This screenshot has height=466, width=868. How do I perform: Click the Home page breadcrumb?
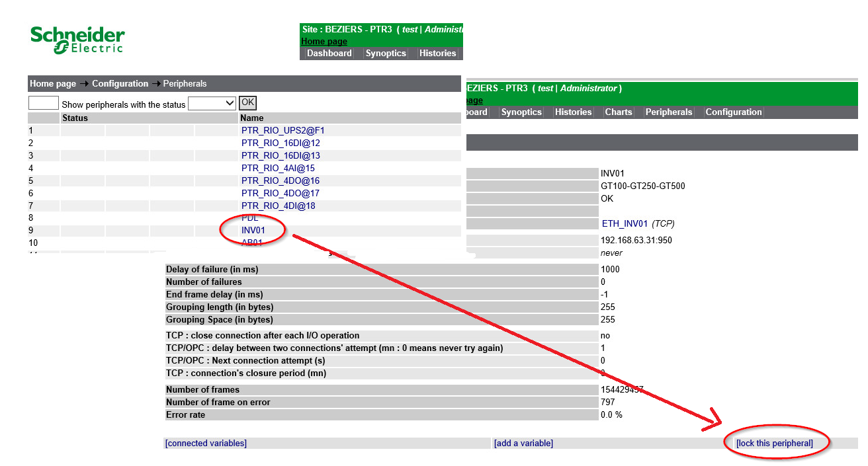tap(53, 84)
